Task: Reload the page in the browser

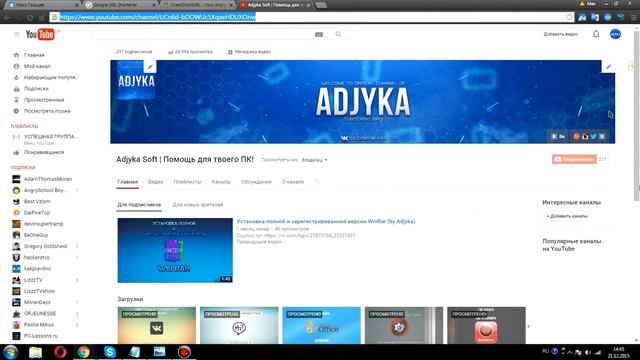Action: [x=30, y=17]
